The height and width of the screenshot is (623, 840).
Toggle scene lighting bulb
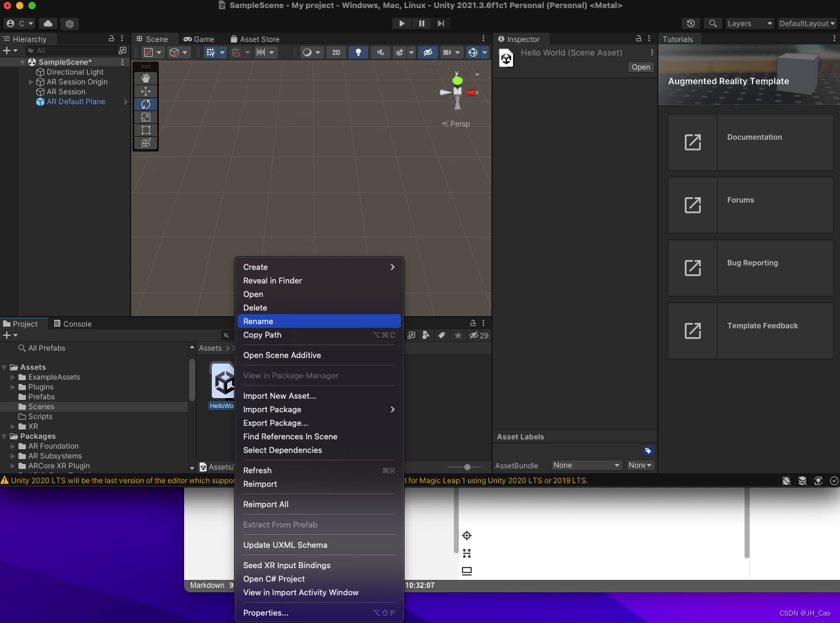[x=358, y=52]
